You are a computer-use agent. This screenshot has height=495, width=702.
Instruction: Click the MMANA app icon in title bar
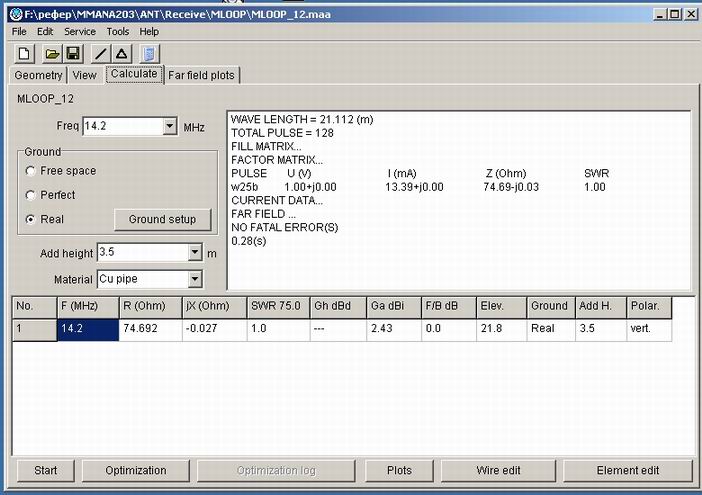(13, 13)
